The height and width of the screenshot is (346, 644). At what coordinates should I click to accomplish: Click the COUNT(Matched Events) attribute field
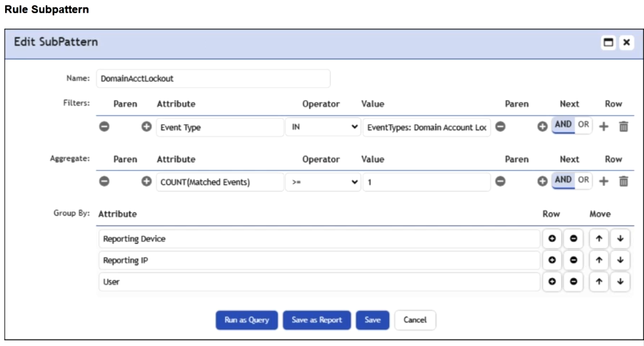tap(220, 182)
